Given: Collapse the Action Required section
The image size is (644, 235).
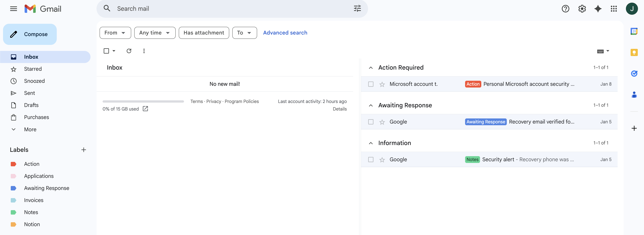Looking at the screenshot, I should coord(370,68).
